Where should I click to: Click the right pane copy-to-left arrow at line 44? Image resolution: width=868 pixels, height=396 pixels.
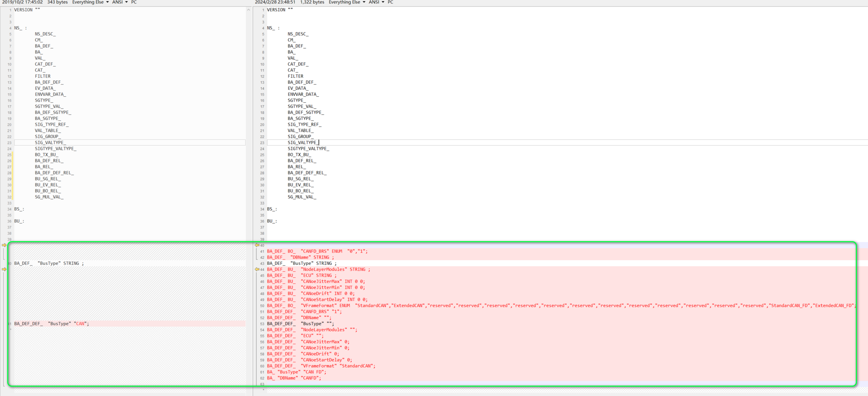(257, 269)
